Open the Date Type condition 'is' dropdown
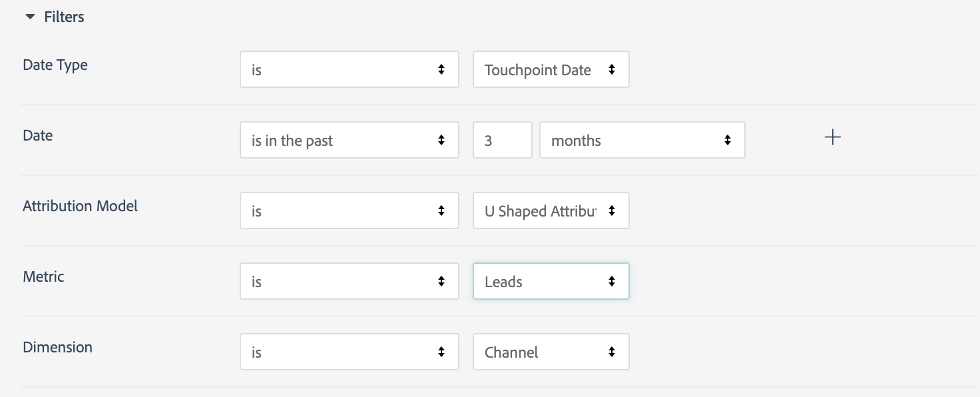This screenshot has width=980, height=397. tap(349, 69)
